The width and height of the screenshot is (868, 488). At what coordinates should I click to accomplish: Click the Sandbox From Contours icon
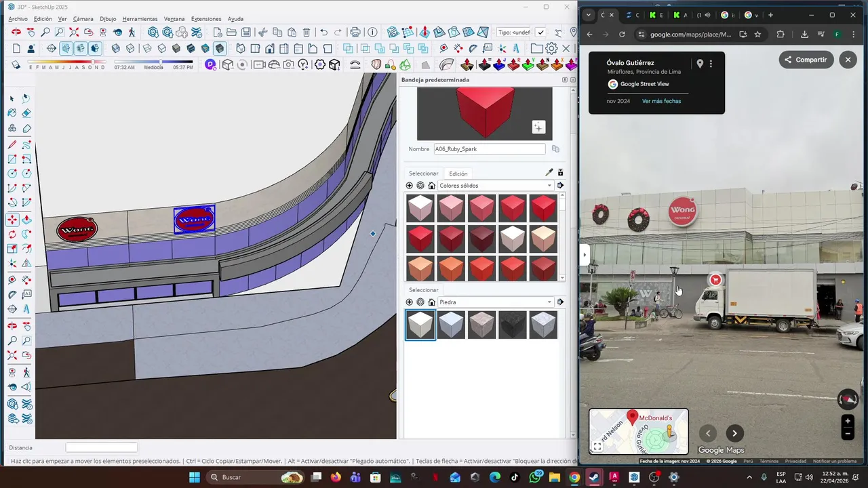pyautogui.click(x=393, y=32)
